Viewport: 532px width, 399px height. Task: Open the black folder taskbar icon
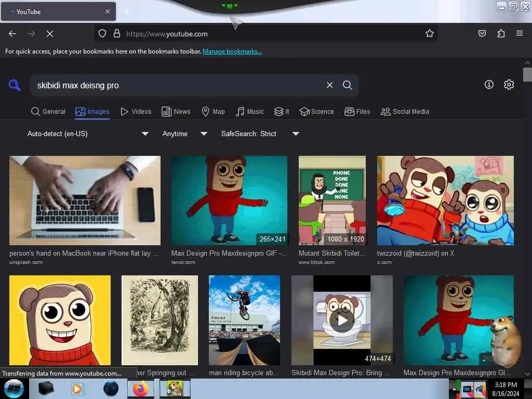46,389
